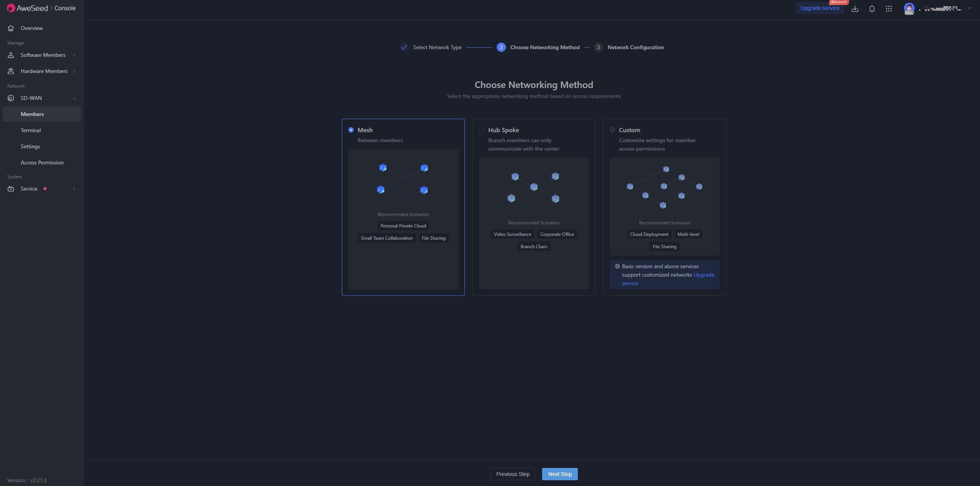Click the Multi-level tag

(x=688, y=234)
